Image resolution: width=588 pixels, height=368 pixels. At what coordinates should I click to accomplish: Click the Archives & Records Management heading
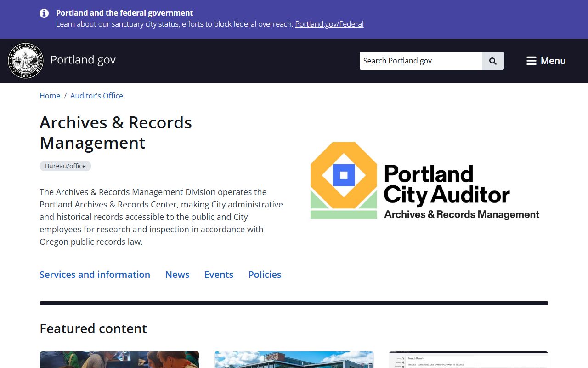coord(116,132)
